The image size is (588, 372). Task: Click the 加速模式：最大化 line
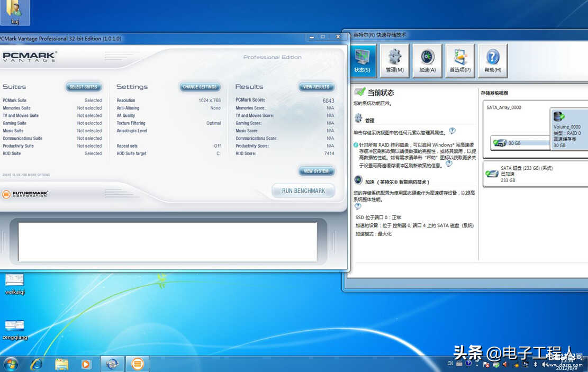pos(373,234)
